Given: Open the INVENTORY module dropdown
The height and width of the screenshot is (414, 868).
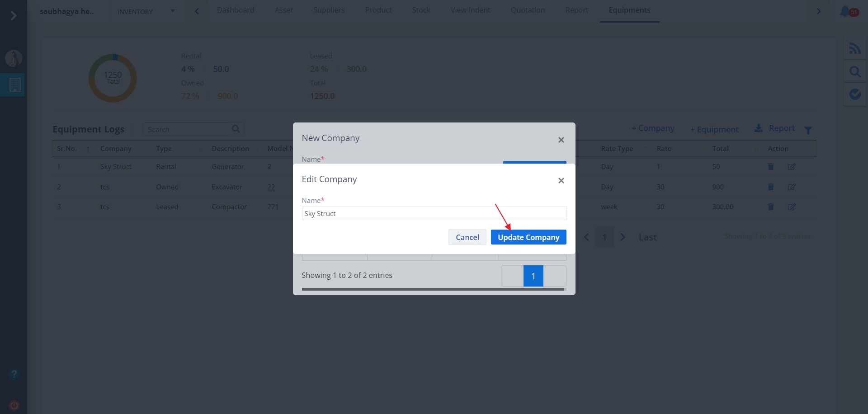Looking at the screenshot, I should (x=146, y=12).
